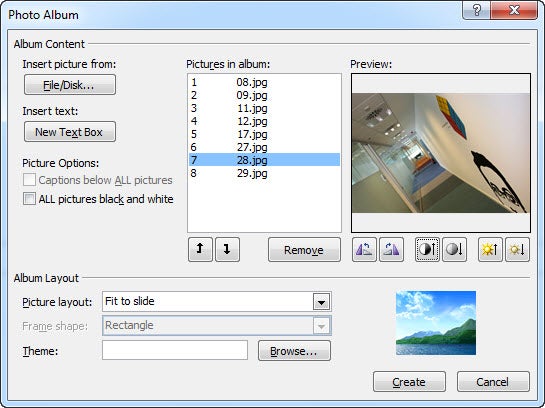Choose 17.jpg from the pictures list

(265, 134)
